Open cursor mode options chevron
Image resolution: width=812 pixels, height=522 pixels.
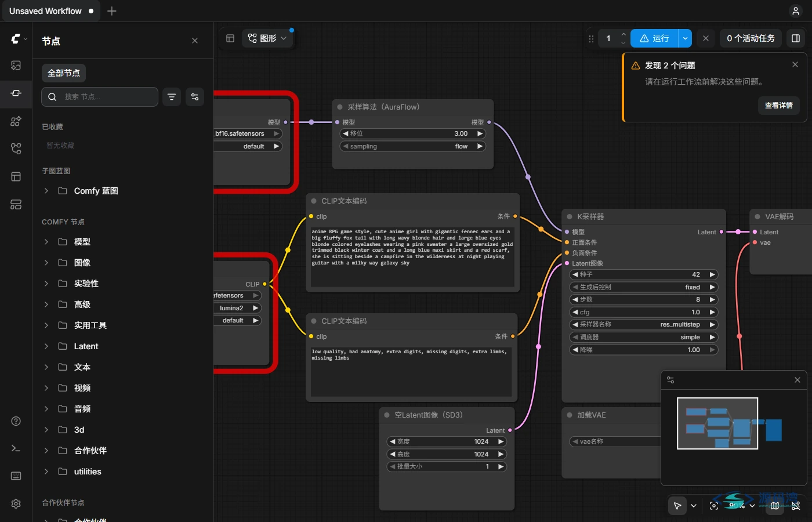pos(694,506)
